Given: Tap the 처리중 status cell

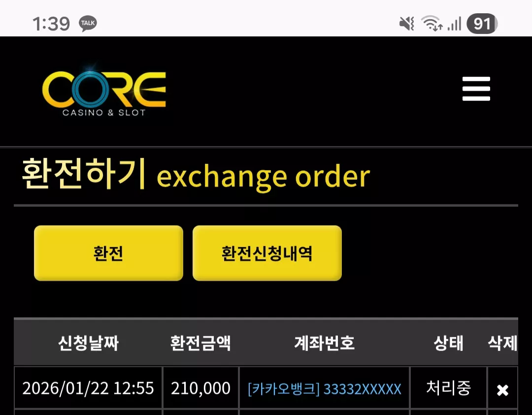Looking at the screenshot, I should 449,387.
